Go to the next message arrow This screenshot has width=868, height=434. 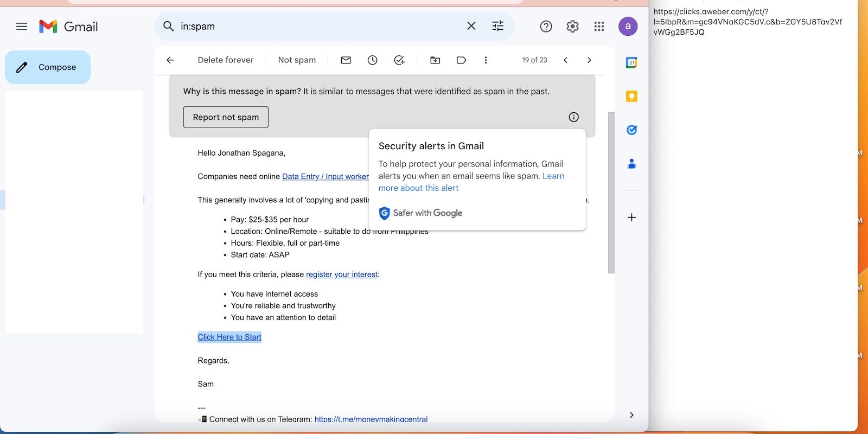[589, 60]
